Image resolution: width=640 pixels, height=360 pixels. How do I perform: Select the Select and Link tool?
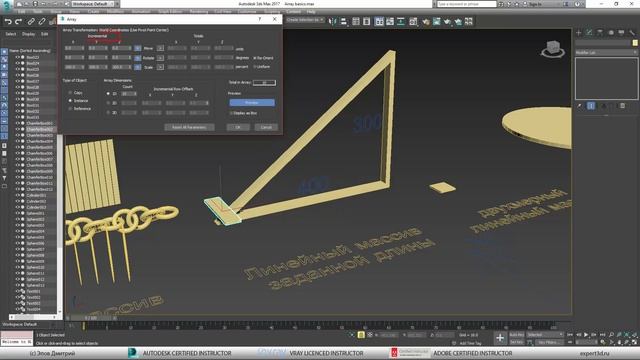[31, 21]
